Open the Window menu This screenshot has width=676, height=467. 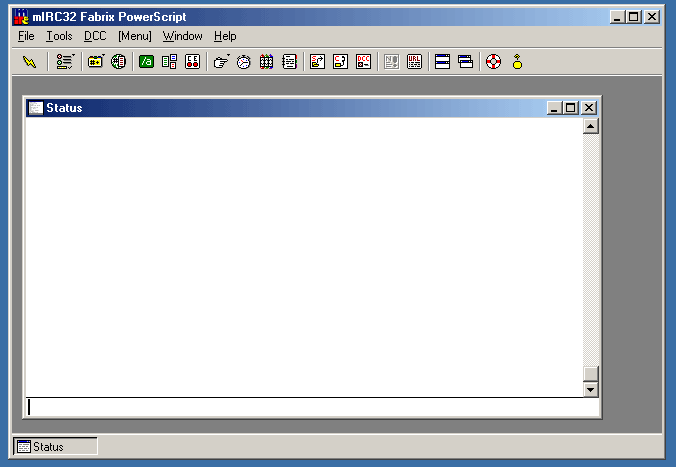tap(182, 36)
